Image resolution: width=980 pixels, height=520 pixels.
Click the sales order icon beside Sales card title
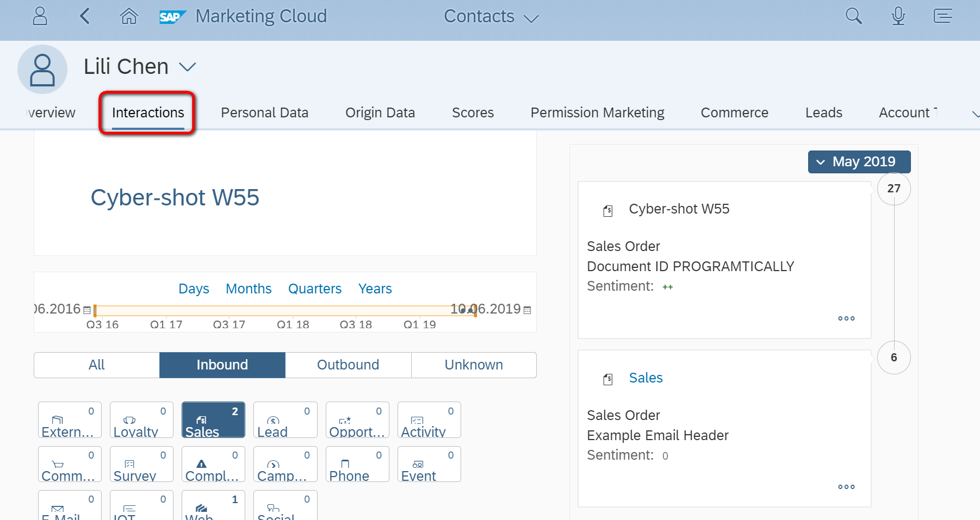coord(608,379)
